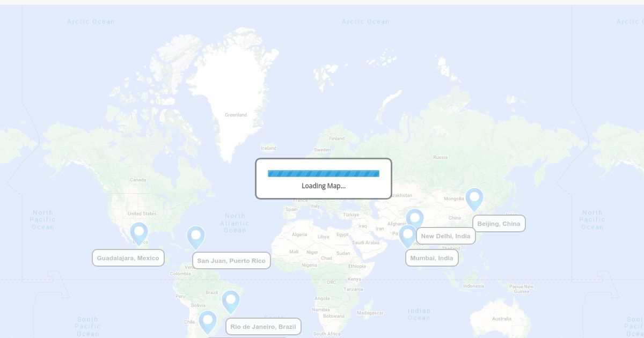Click the Ethiopia map label
This screenshot has width=644, height=338.
[357, 266]
